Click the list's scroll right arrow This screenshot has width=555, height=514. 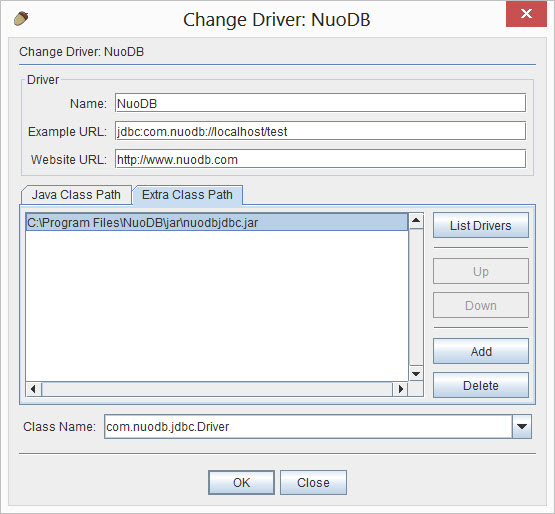point(400,389)
